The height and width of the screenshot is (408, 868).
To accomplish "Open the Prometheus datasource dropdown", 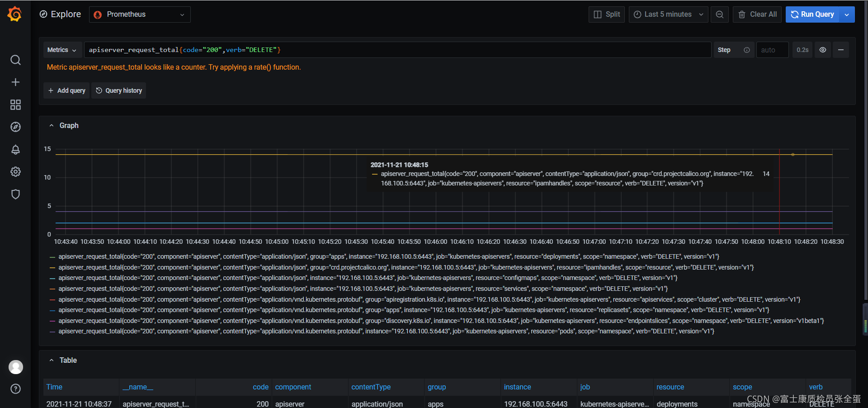I will pyautogui.click(x=140, y=14).
